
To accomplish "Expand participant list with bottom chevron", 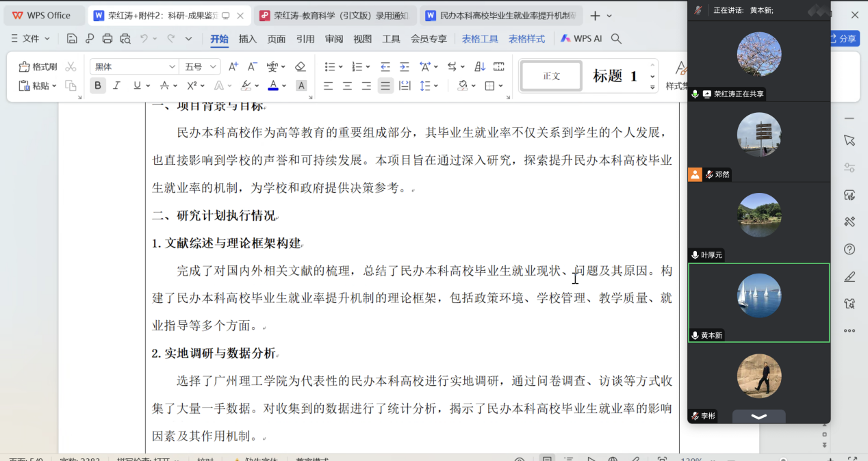I will tap(758, 416).
